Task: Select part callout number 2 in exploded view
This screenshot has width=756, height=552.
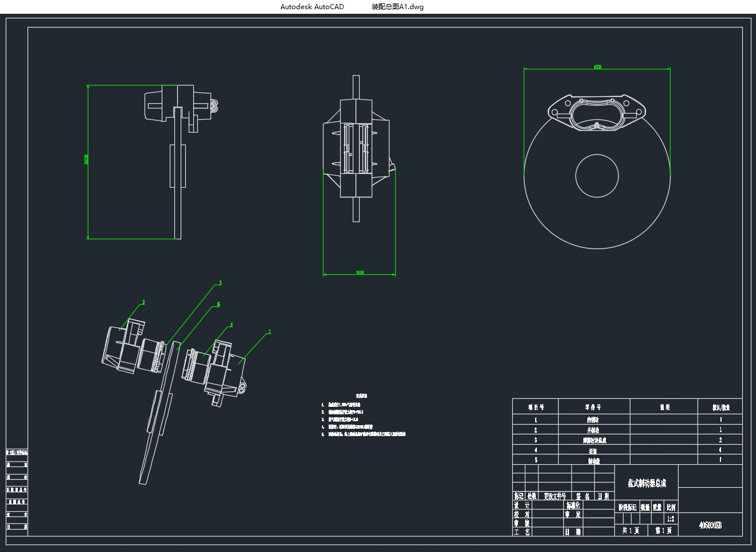Action: [143, 302]
